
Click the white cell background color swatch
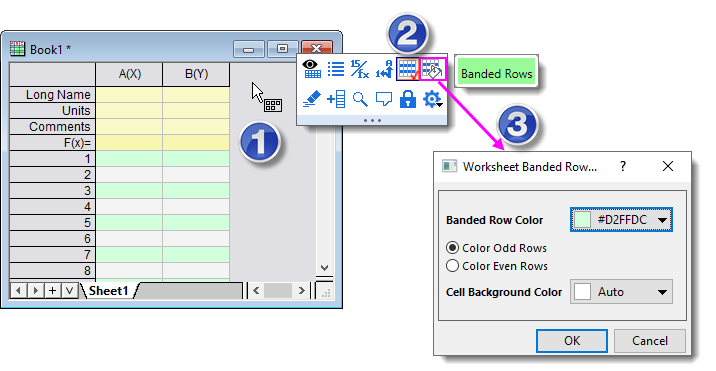(x=582, y=292)
